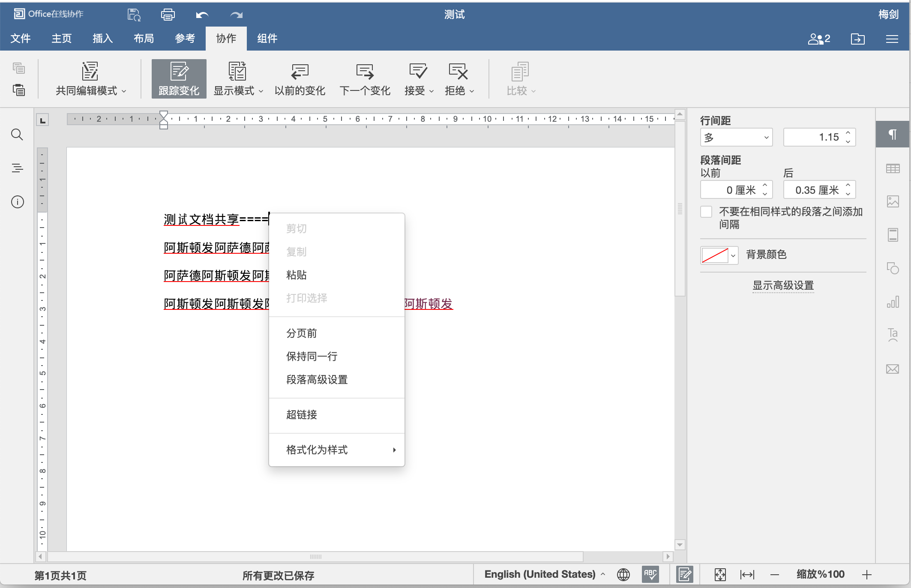Switch to the Layout (布局) tab
The image size is (911, 588).
click(x=144, y=39)
